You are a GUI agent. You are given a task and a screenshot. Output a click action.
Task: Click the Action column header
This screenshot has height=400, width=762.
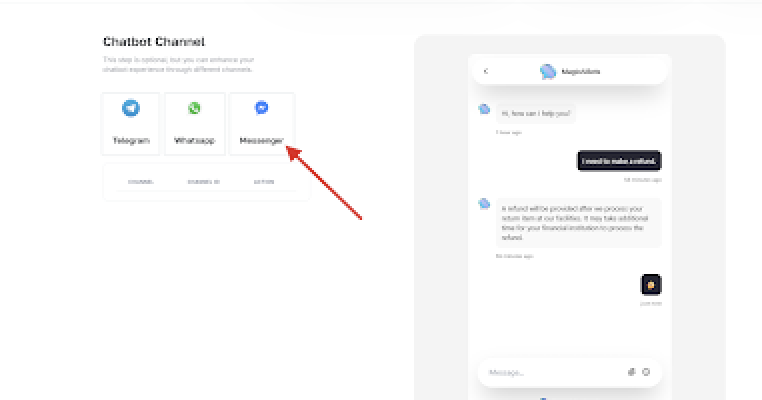pos(264,182)
